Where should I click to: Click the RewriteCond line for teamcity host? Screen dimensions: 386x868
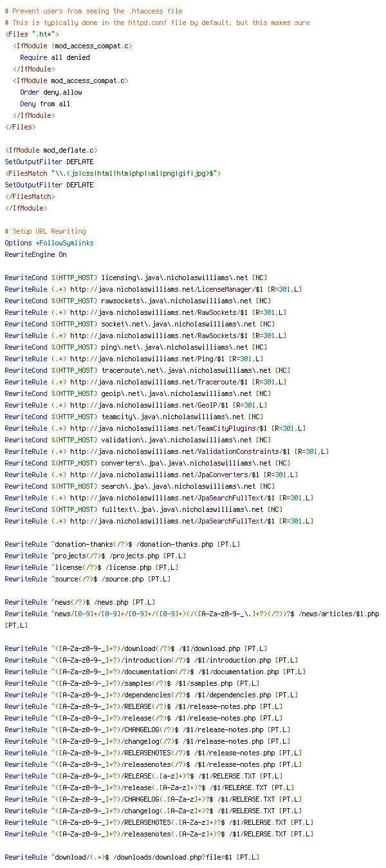134,417
